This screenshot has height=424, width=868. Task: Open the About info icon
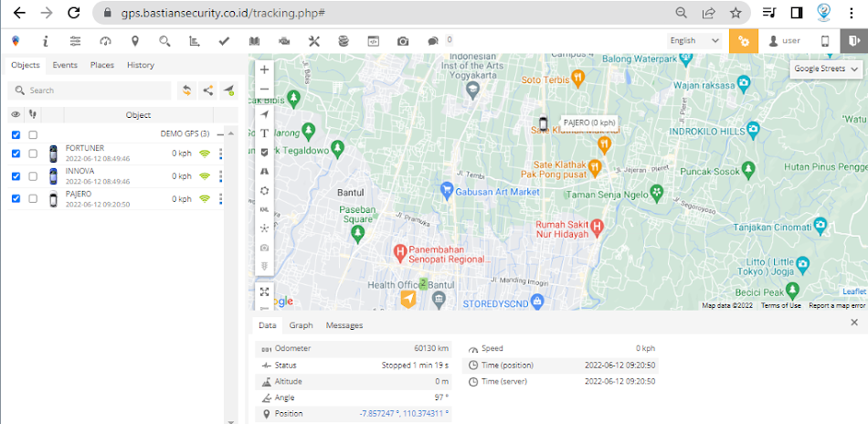pos(46,41)
